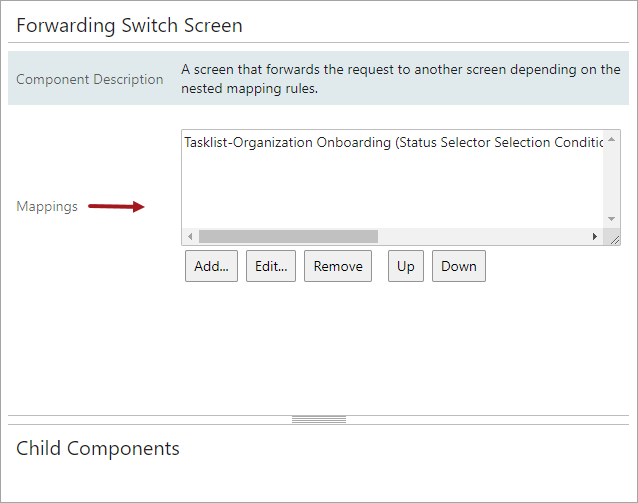Move the mapping Down in the list
Viewport: 638px width, 503px height.
[459, 266]
